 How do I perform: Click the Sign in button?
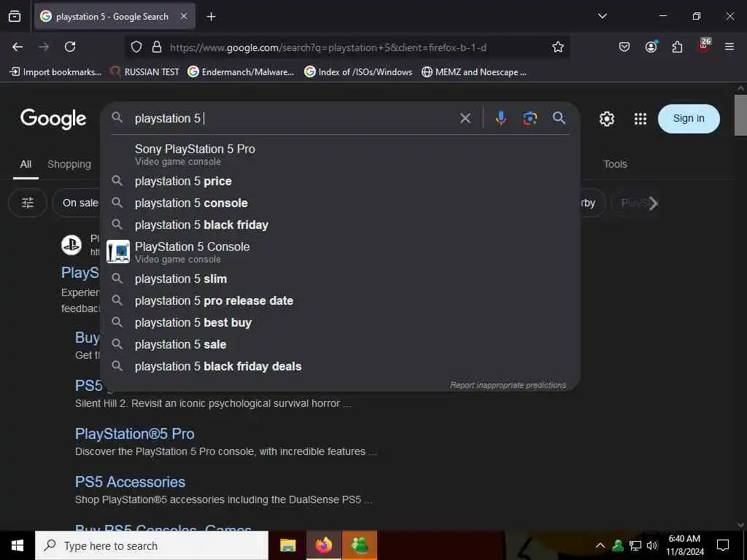689,119
